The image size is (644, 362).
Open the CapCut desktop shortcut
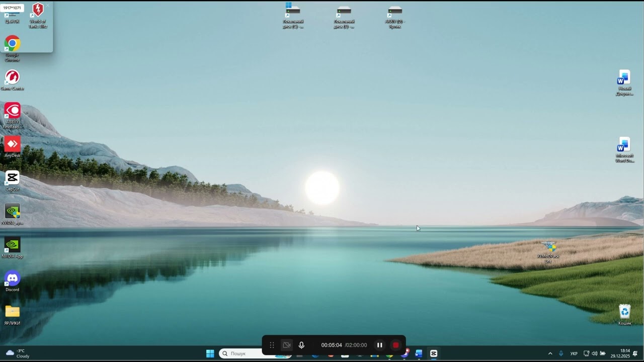12,181
